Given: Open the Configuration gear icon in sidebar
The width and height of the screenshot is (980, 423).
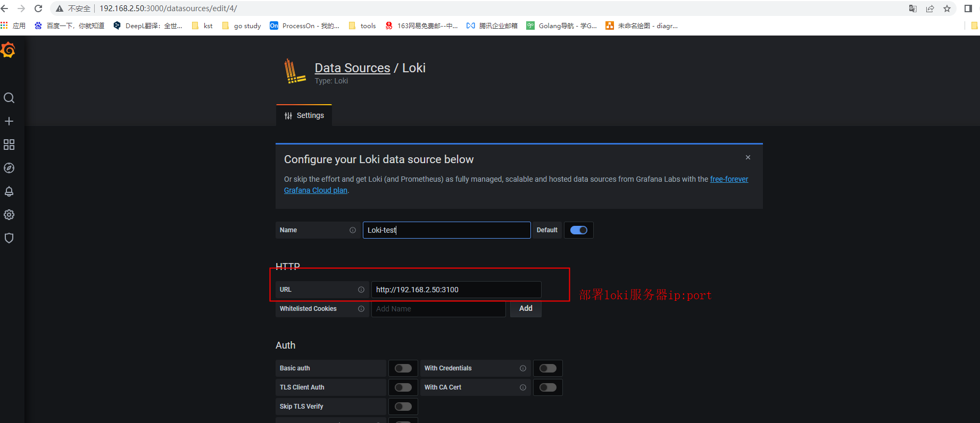Looking at the screenshot, I should coord(9,215).
